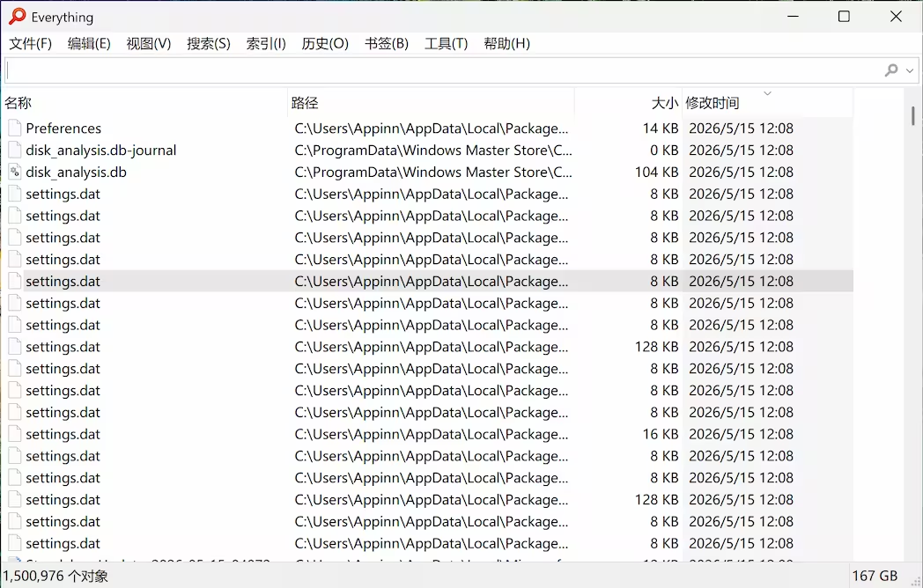Minimize the Everything window
Image resolution: width=923 pixels, height=588 pixels.
point(793,17)
